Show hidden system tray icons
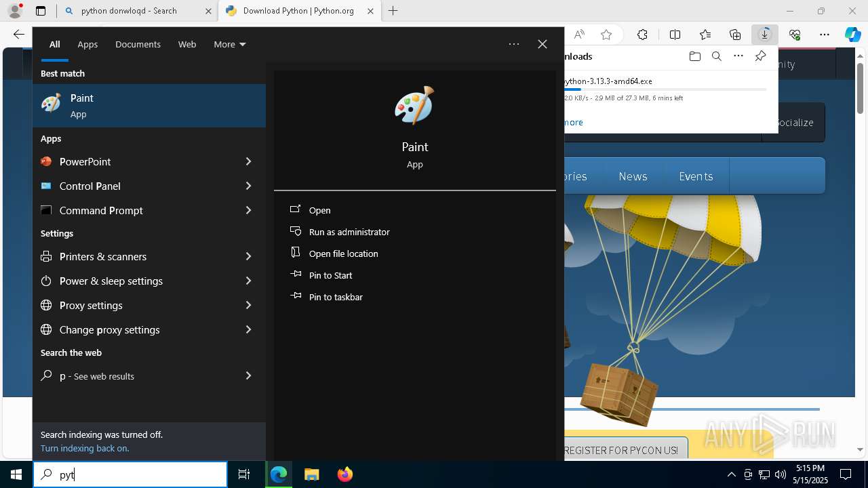868x488 pixels. click(731, 474)
